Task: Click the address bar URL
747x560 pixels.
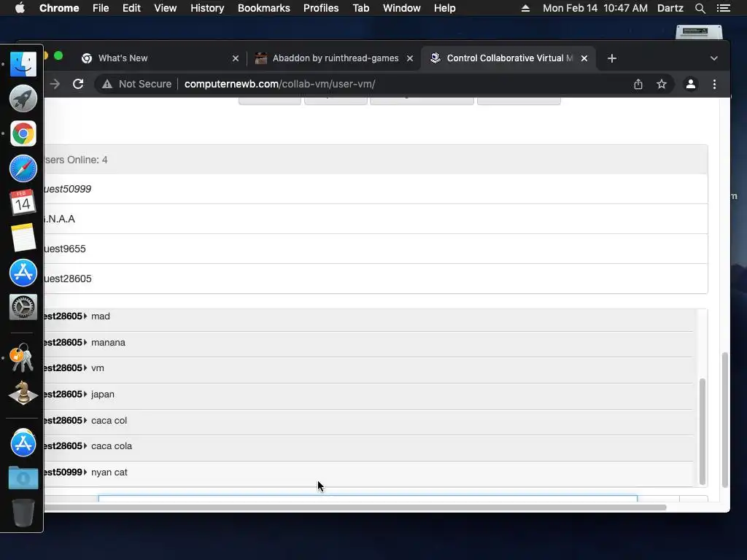Action: point(279,84)
